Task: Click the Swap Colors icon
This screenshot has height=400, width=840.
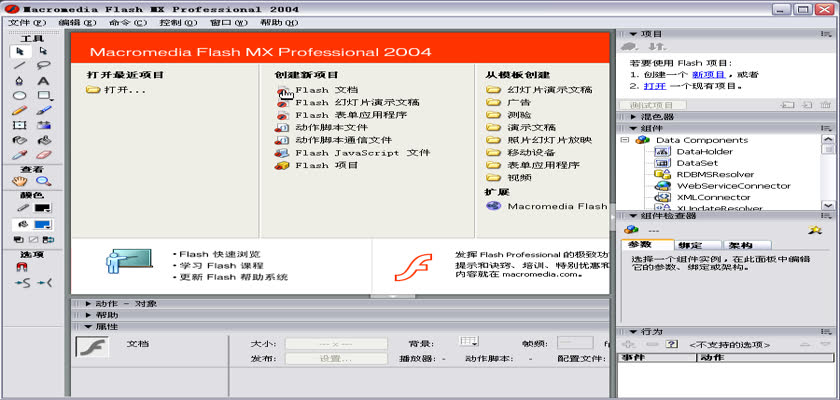Action: (x=49, y=239)
